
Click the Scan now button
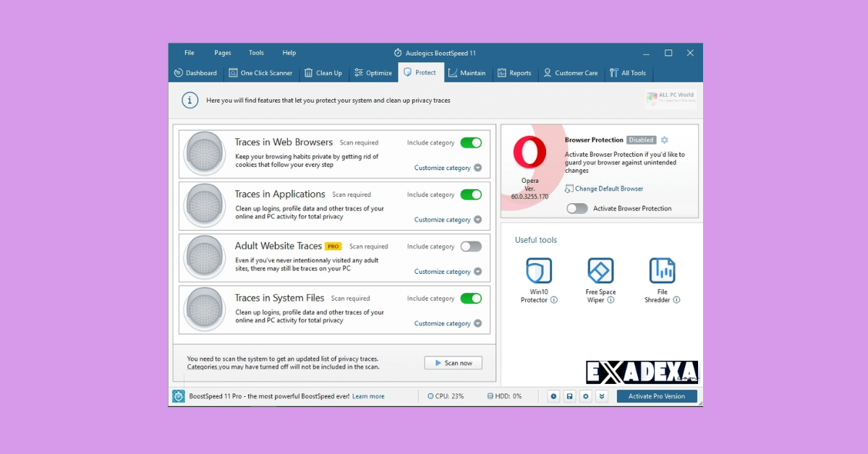[x=453, y=363]
